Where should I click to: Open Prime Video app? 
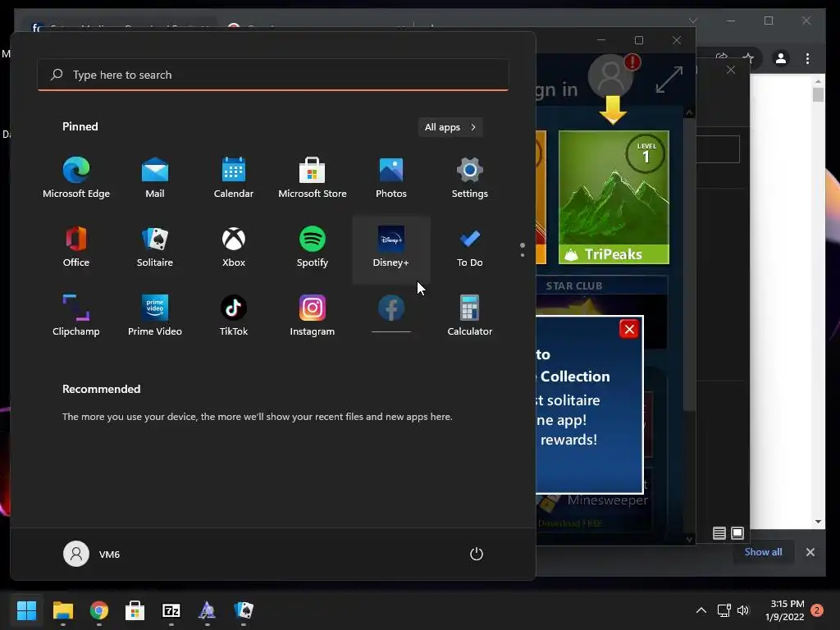[155, 316]
